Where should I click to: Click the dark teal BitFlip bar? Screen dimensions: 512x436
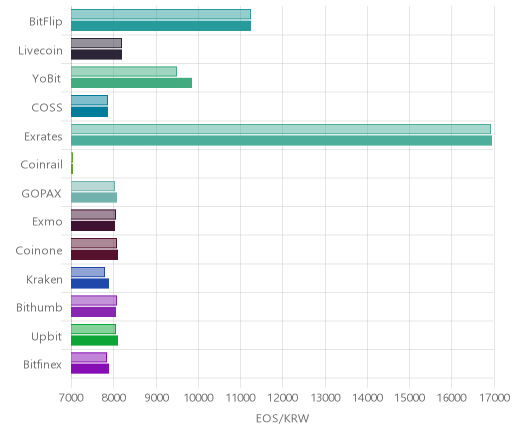(161, 26)
